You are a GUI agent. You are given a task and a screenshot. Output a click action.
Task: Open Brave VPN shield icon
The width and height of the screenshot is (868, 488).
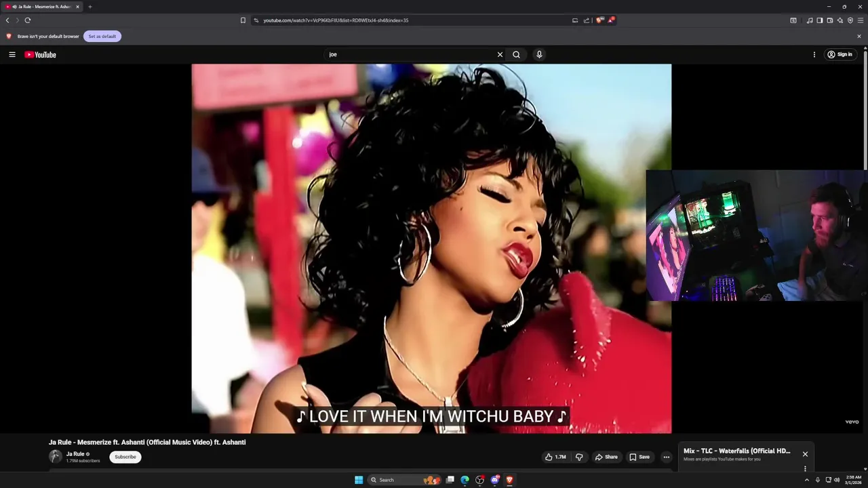coord(850,20)
